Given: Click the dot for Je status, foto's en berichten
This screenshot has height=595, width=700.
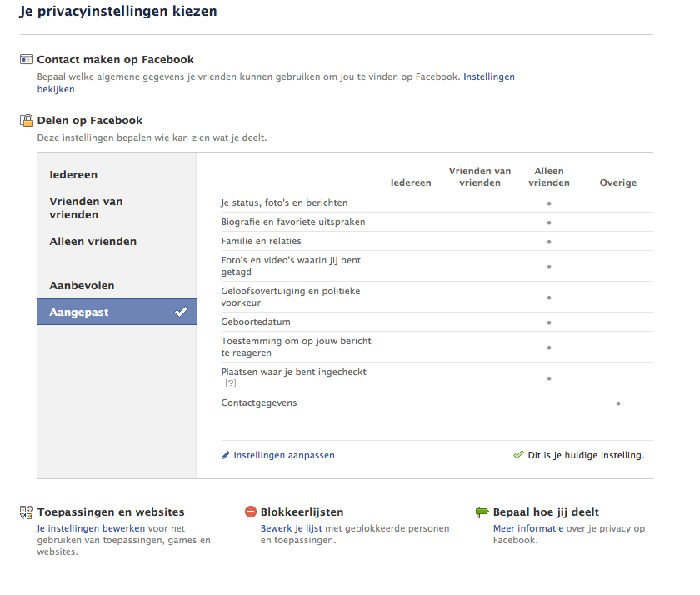Looking at the screenshot, I should pos(549,203).
